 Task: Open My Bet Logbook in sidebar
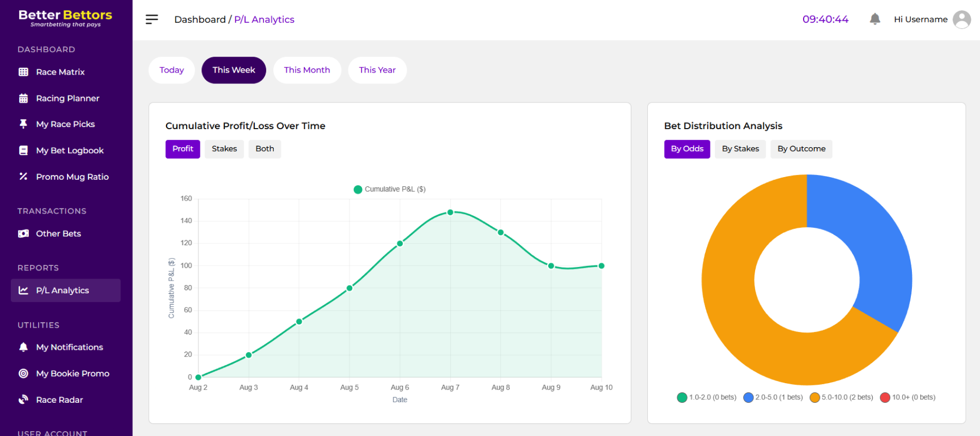point(70,150)
